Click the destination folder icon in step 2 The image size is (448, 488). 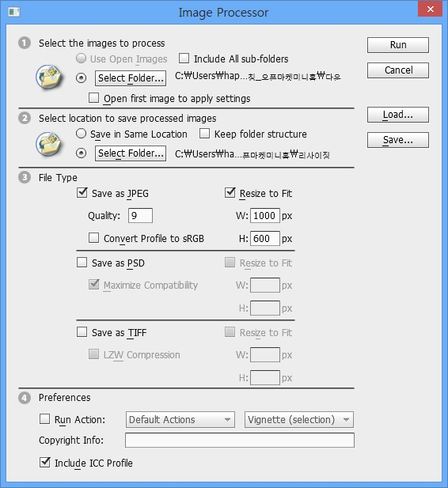coord(49,144)
